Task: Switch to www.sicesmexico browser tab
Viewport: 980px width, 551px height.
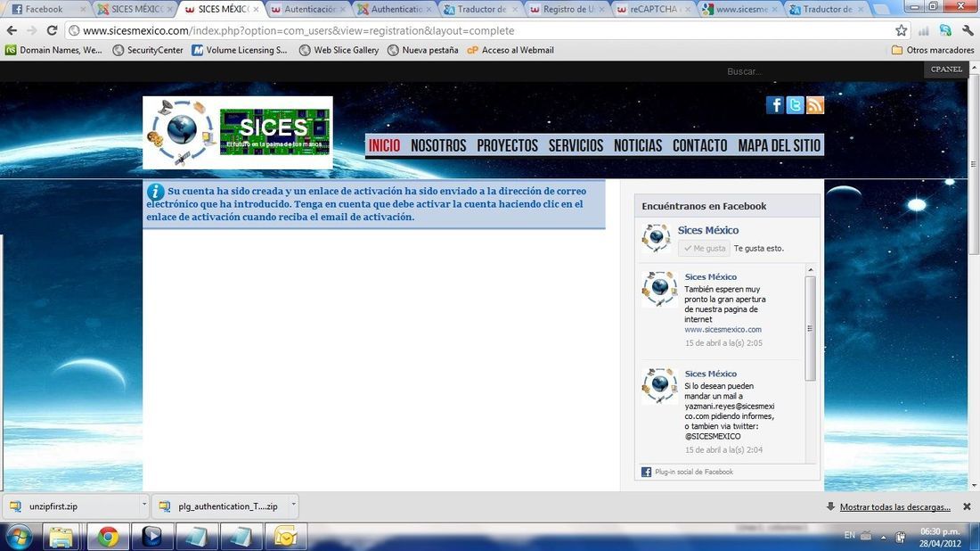Action: [x=740, y=9]
